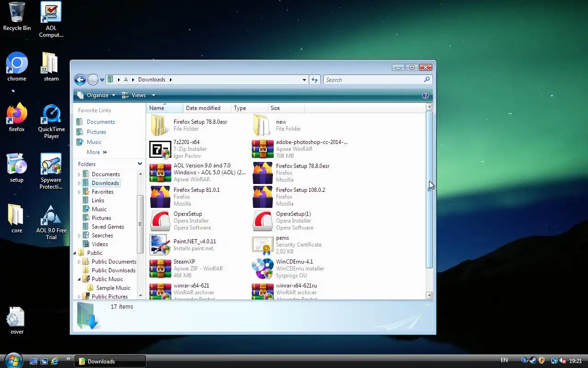Select the Paint.NET_v4.0.11 installer icon
This screenshot has width=588, height=368.
click(x=160, y=245)
